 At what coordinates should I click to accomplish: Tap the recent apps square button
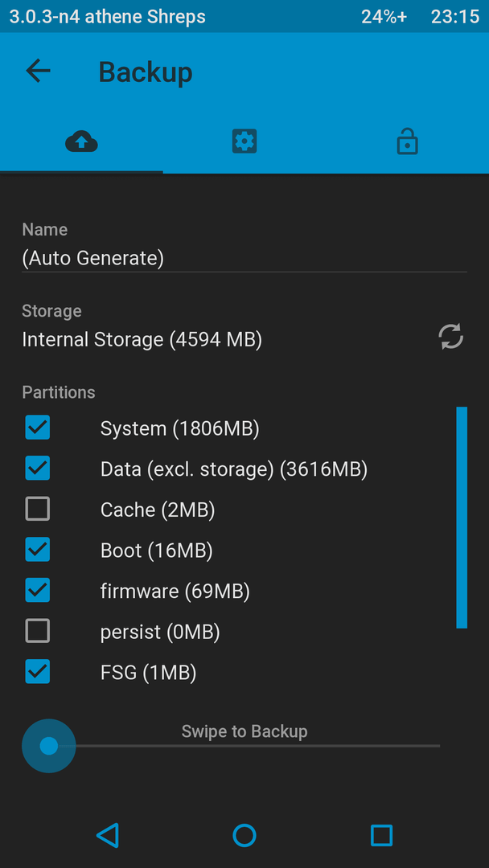[381, 835]
